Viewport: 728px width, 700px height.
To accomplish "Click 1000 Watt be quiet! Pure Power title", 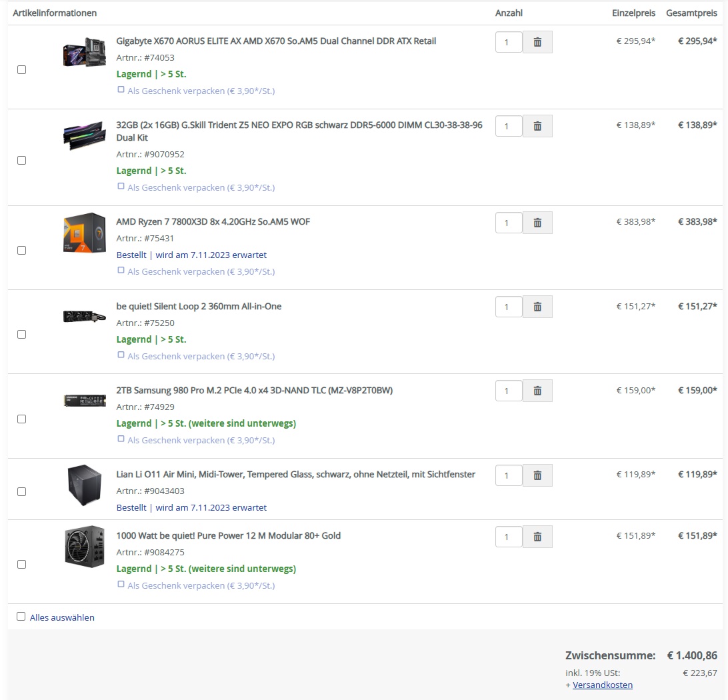I will [229, 536].
